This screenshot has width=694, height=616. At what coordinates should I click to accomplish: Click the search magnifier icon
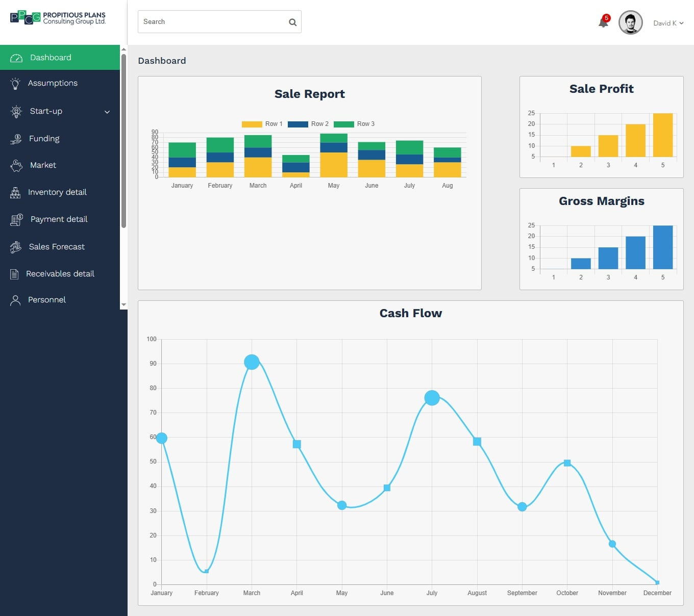click(292, 22)
